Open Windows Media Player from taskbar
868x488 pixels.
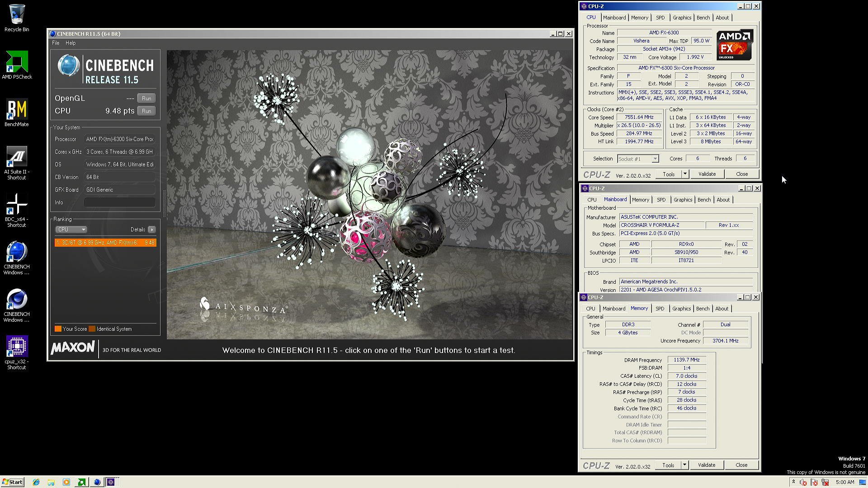pos(66,482)
